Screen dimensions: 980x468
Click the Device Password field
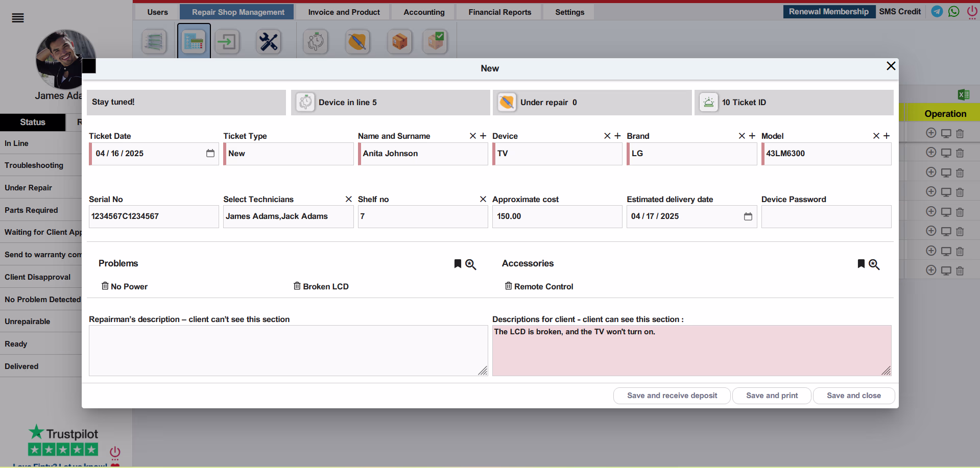[826, 216]
